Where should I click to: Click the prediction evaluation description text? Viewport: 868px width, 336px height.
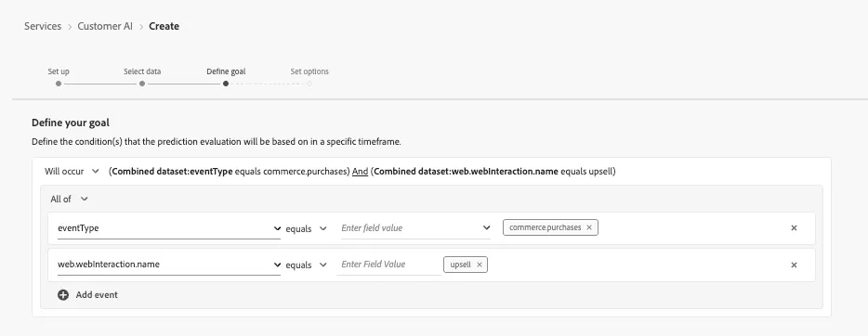(x=216, y=141)
